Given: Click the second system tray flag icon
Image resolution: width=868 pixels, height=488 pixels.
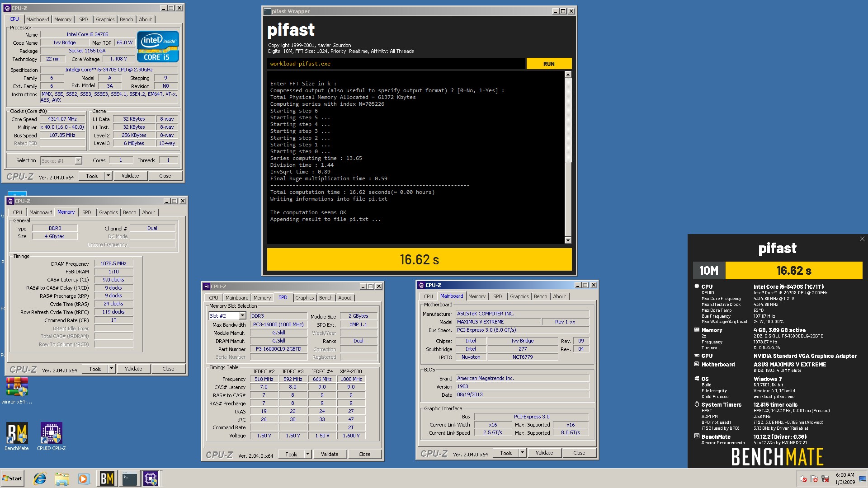Looking at the screenshot, I should pyautogui.click(x=814, y=479).
